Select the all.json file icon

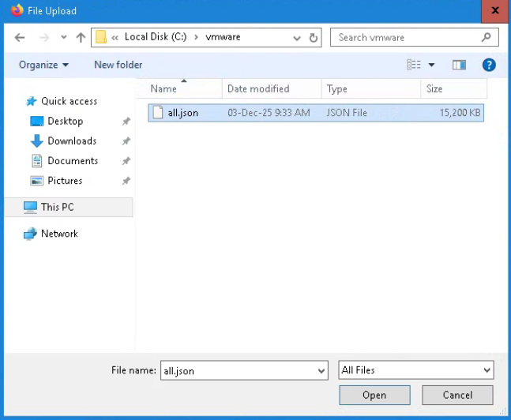157,113
